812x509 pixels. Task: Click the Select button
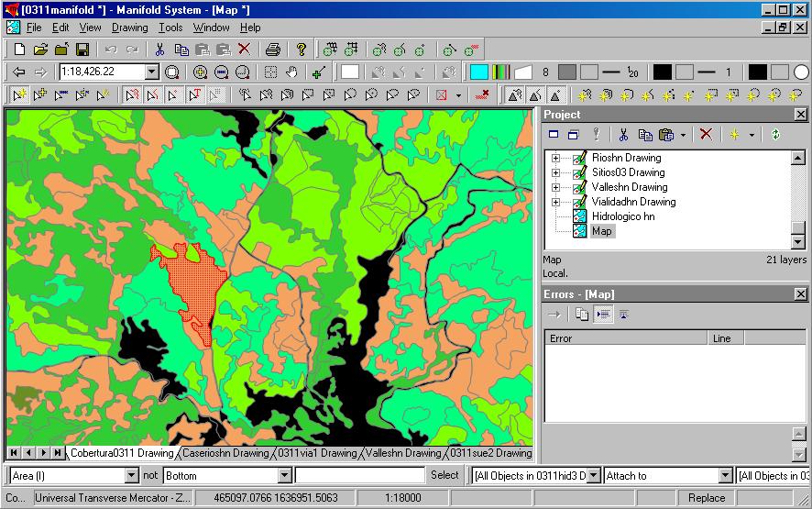pyautogui.click(x=444, y=475)
